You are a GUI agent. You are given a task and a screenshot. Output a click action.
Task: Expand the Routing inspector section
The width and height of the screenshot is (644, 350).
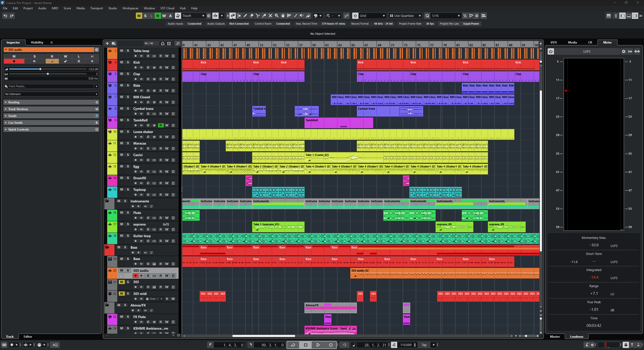coord(14,102)
